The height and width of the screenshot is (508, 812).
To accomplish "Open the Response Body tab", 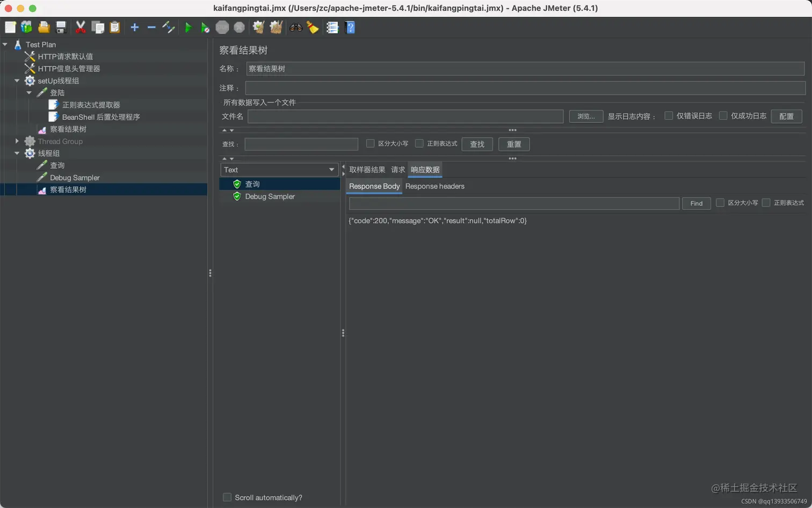I will pos(374,187).
